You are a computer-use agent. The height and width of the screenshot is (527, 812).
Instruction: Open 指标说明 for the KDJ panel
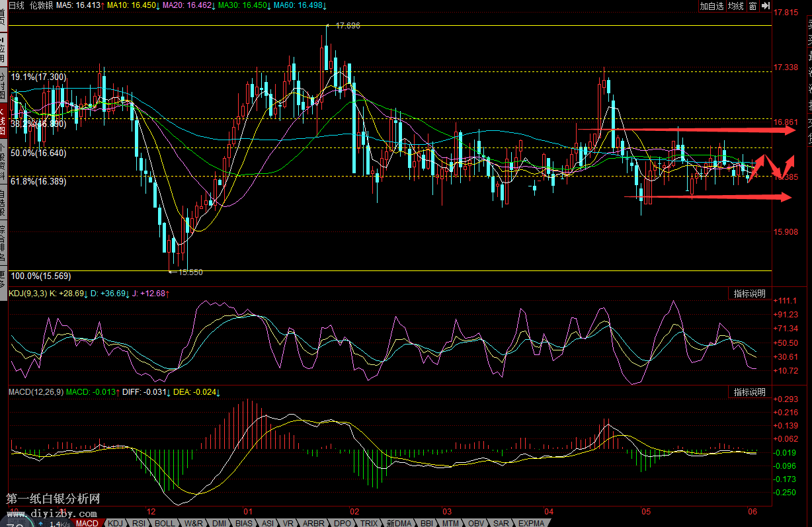click(749, 294)
